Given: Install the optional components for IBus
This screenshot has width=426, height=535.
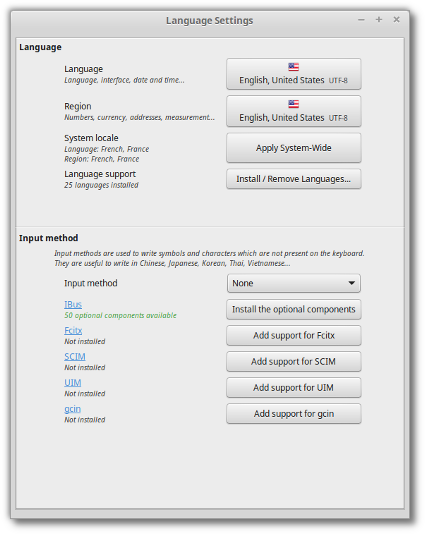Looking at the screenshot, I should 294,309.
